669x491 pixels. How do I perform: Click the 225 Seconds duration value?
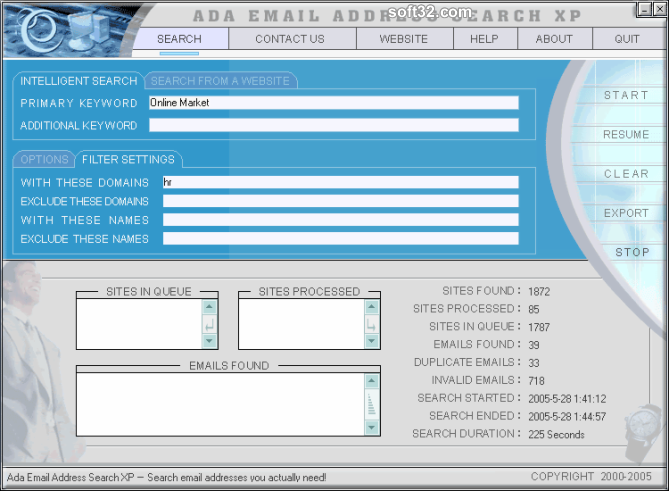coord(556,435)
